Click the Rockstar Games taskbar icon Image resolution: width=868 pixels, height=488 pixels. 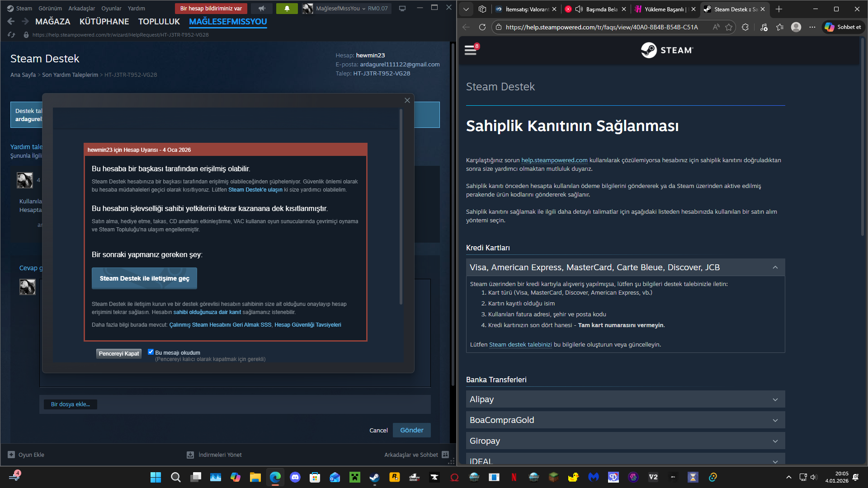coord(395,477)
